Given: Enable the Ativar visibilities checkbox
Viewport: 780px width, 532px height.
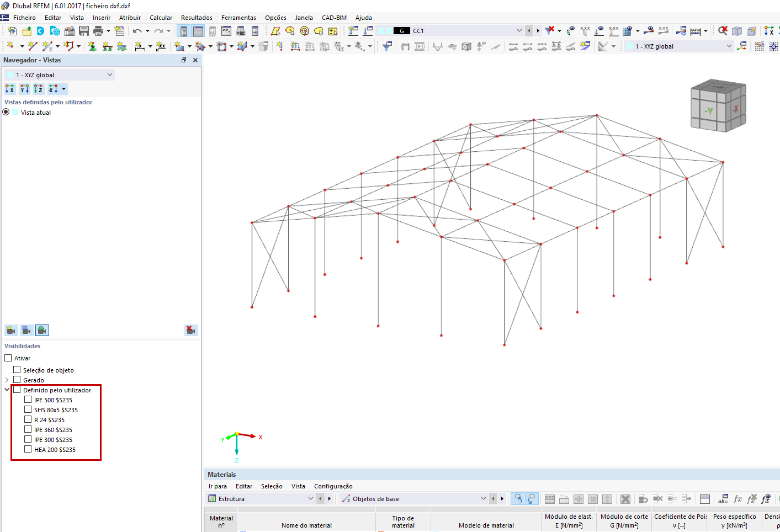Looking at the screenshot, I should point(8,358).
